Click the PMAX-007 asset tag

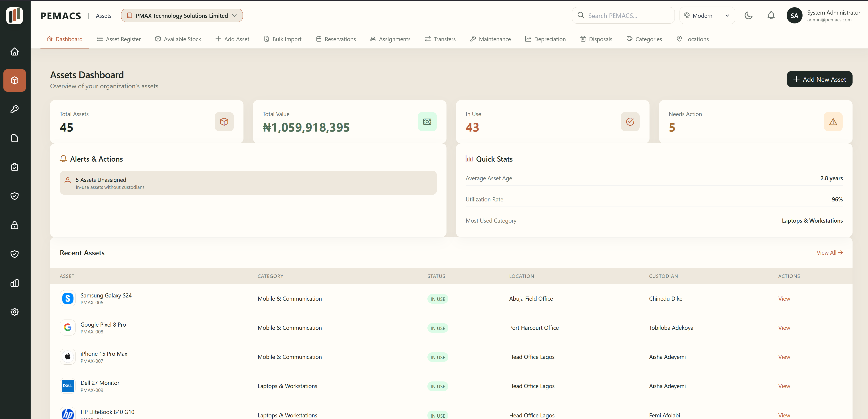92,361
